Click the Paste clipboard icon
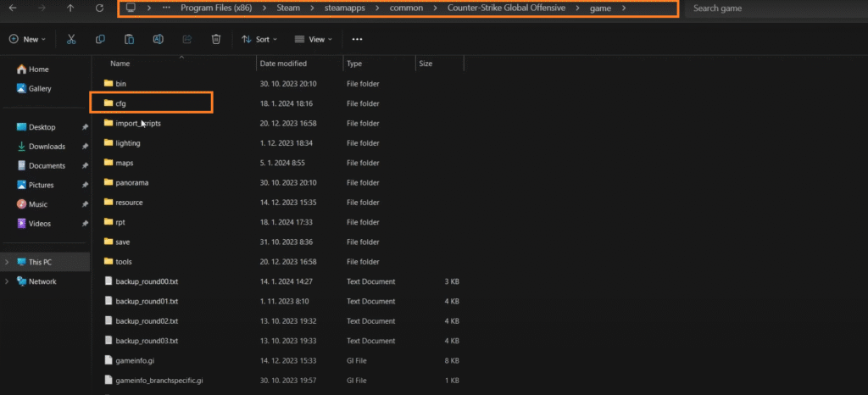This screenshot has height=395, width=868. pyautogui.click(x=129, y=39)
